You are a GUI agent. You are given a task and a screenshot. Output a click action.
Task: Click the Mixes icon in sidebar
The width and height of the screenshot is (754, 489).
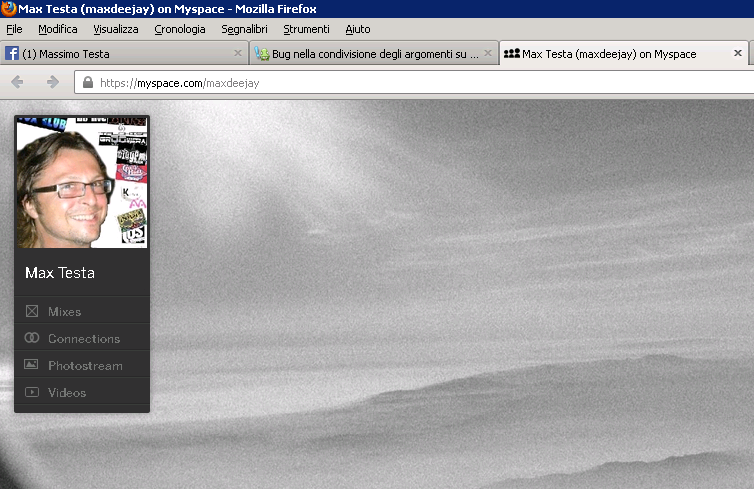32,311
